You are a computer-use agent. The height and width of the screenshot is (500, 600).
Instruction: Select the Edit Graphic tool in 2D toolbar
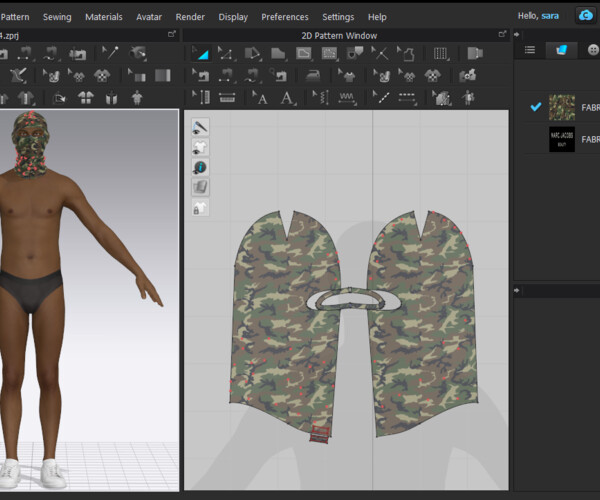[407, 76]
